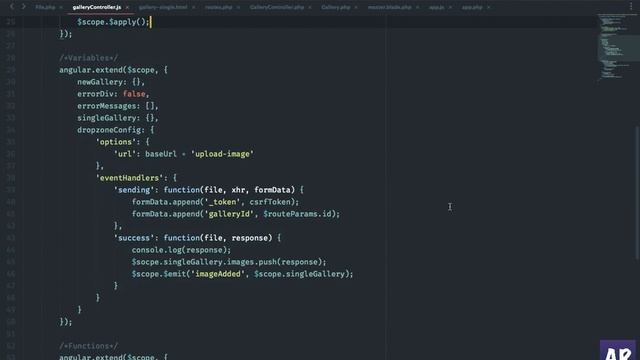The image size is (640, 360).
Task: Close the GalleryController.php tab
Action: coord(310,7)
